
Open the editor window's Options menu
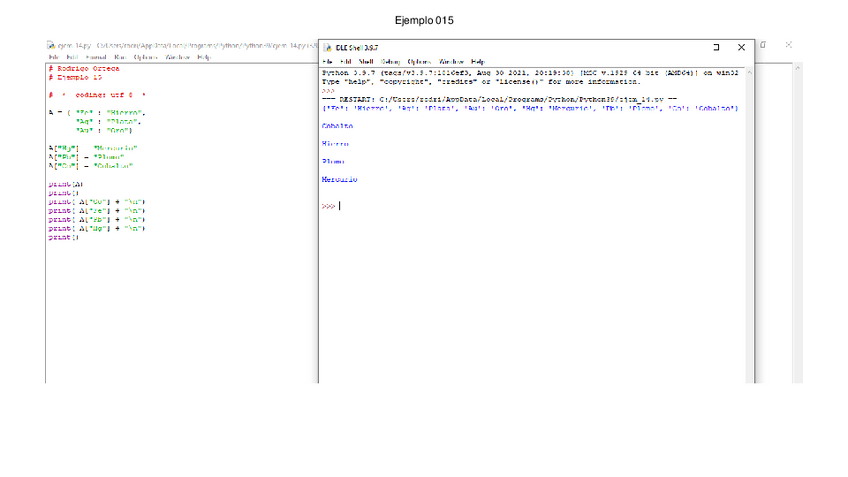tap(146, 58)
